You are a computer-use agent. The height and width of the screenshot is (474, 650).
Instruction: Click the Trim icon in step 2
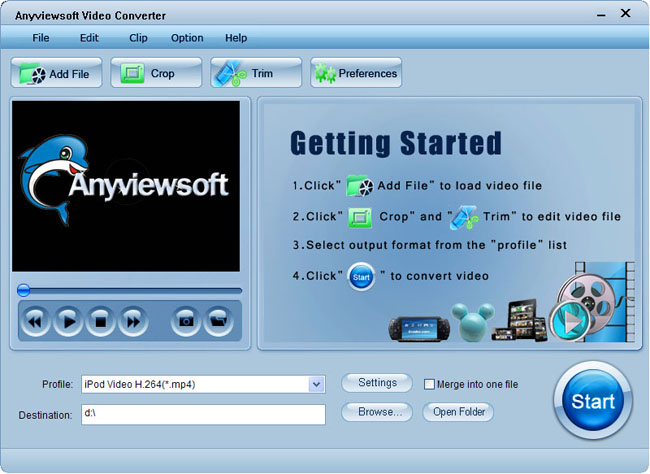point(464,218)
